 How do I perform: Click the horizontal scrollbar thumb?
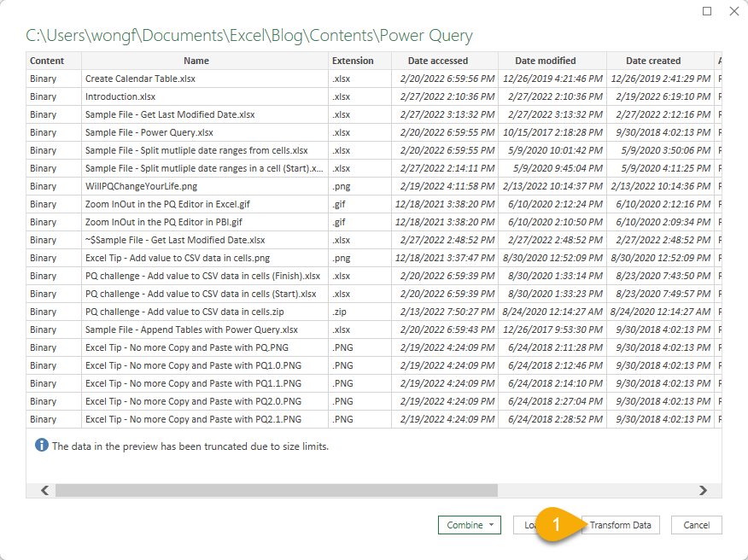coord(275,491)
